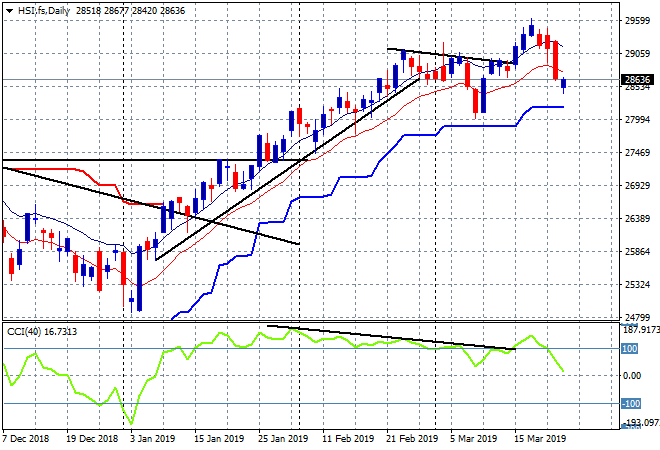This screenshot has height=450, width=660.
Task: Select the horizontal black resistance line near 27469
Action: (130, 160)
